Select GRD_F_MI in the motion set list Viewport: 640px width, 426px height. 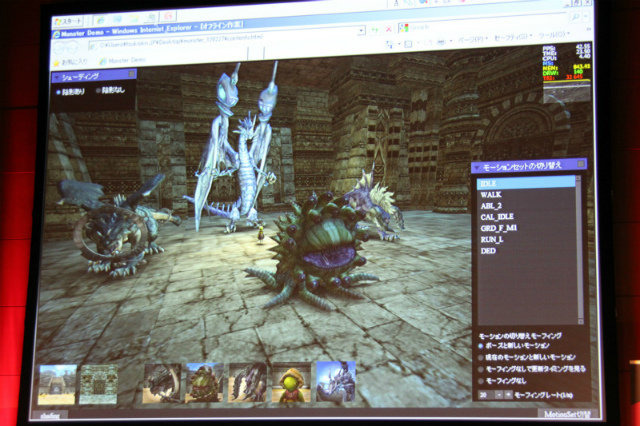tap(526, 228)
